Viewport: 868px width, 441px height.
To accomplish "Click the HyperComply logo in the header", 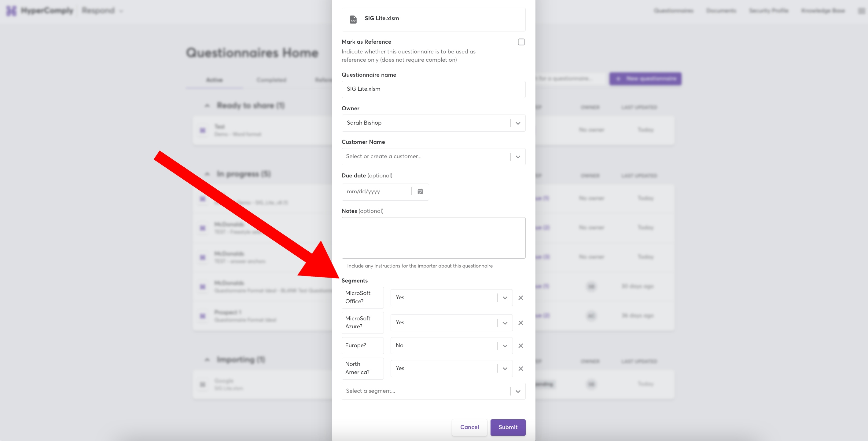I will 40,11.
